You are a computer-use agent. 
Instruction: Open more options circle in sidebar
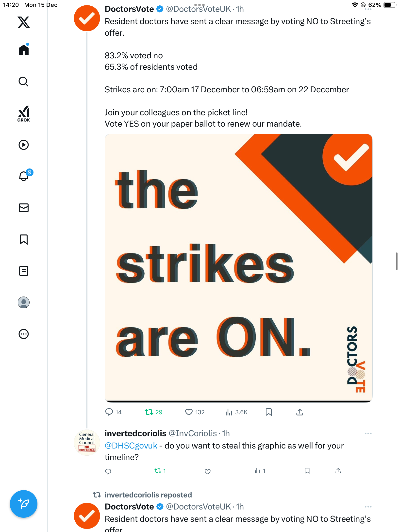click(x=24, y=334)
